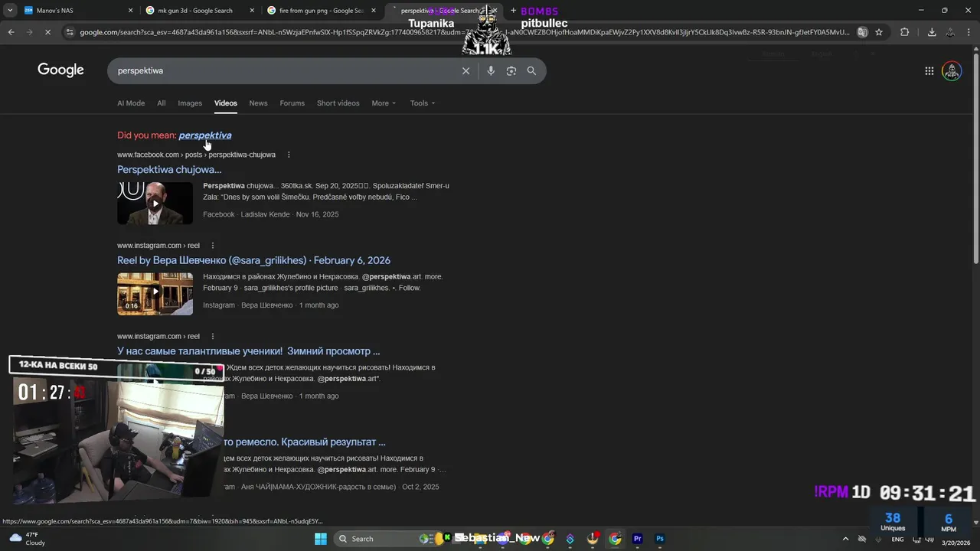Click the translate page icon in address bar
The width and height of the screenshot is (980, 551).
click(x=862, y=32)
